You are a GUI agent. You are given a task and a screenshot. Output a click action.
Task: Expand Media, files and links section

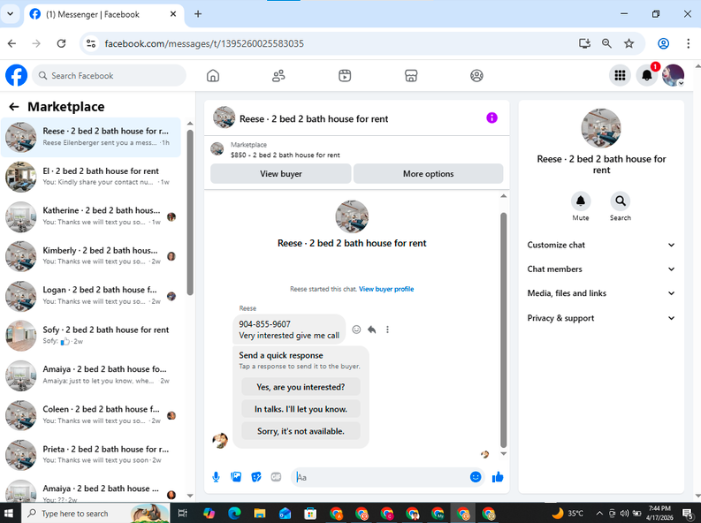click(601, 293)
